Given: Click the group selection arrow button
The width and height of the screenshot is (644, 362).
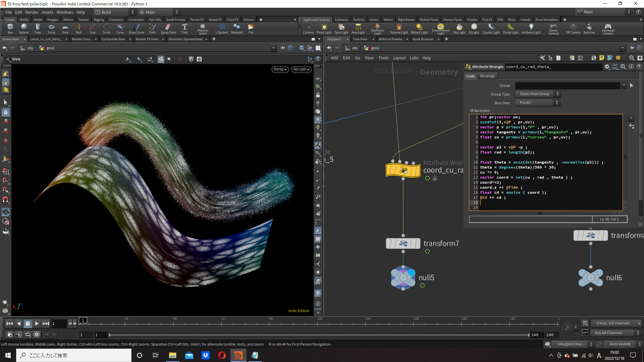Looking at the screenshot, I should tap(632, 85).
